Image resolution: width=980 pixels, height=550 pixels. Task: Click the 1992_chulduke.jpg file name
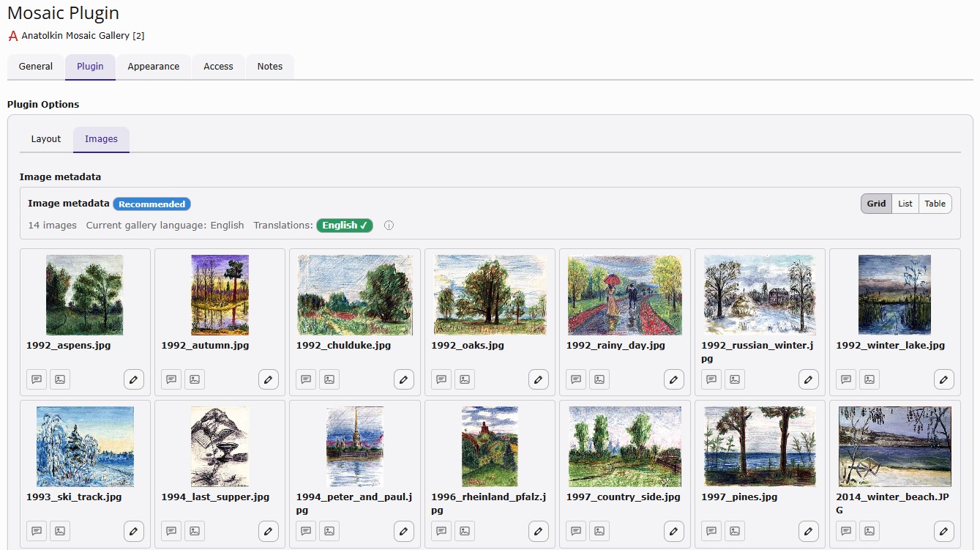pos(343,345)
